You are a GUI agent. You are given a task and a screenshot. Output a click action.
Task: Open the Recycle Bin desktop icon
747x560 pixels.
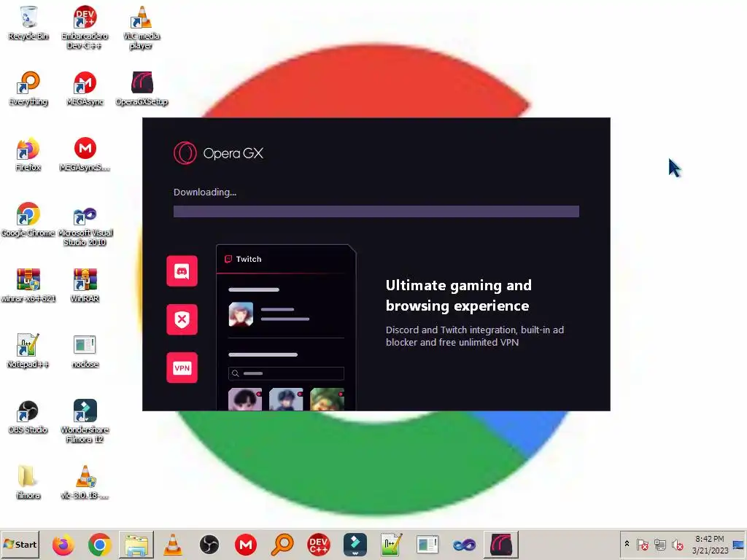pyautogui.click(x=28, y=23)
